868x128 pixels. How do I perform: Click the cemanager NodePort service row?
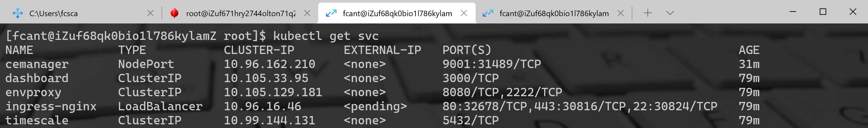(382, 64)
